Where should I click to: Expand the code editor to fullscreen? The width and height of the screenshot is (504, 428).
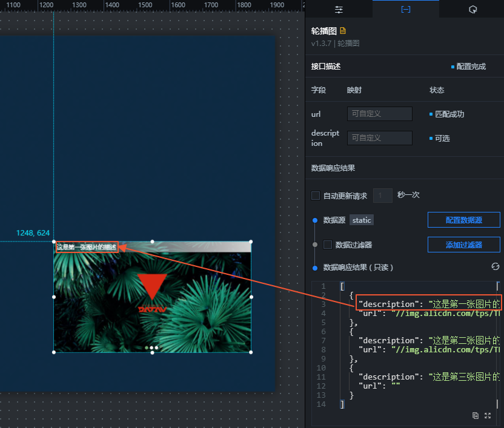point(488,415)
